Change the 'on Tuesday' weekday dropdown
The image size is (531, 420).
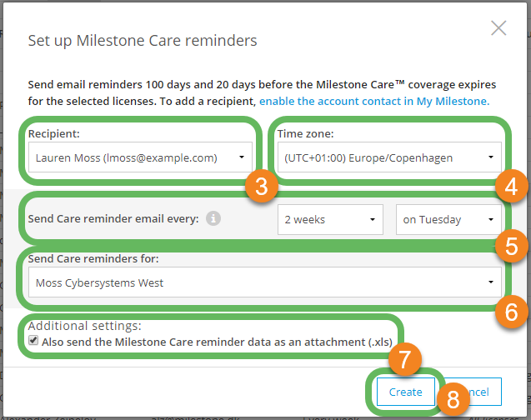pos(448,220)
